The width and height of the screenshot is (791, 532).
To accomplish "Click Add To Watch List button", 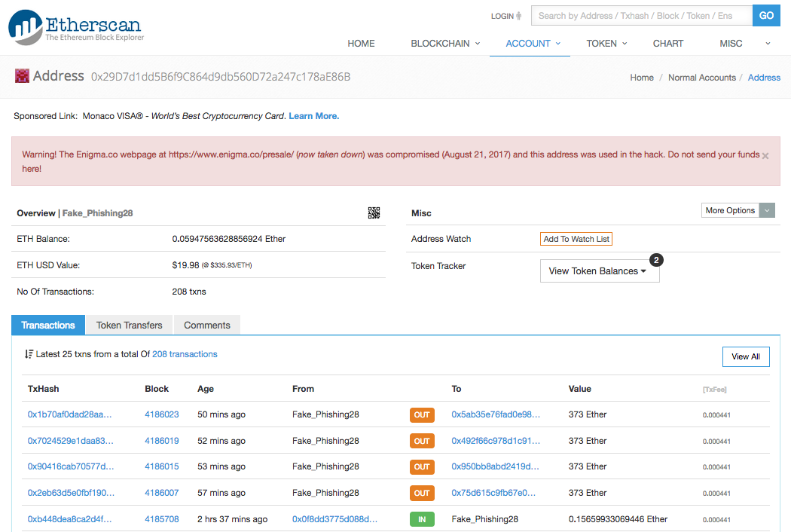I will tap(576, 239).
